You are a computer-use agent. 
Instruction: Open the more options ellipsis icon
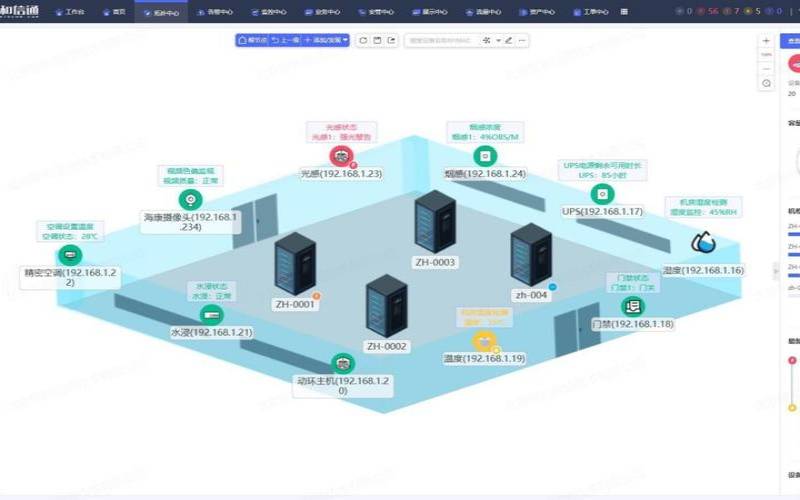pos(521,40)
